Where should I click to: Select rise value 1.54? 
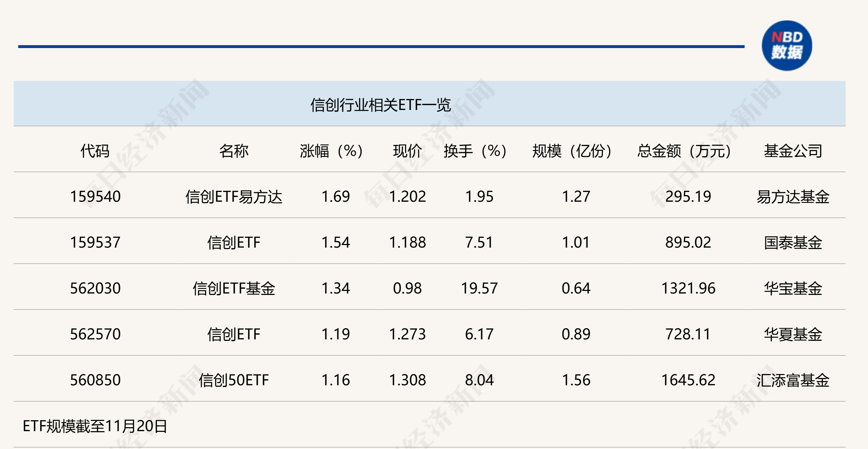pos(336,243)
